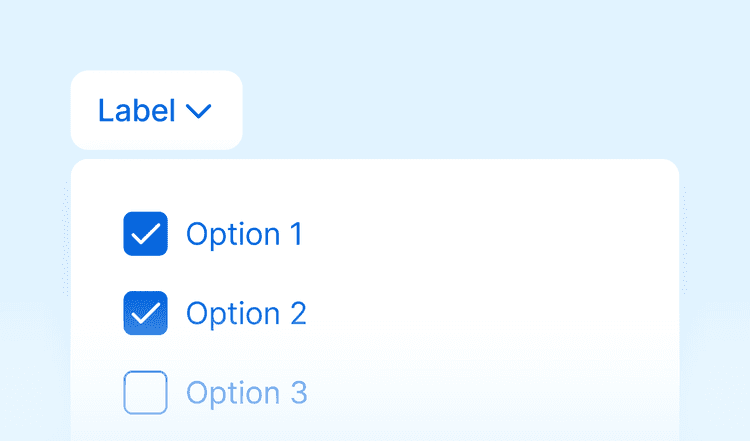
Task: Click the empty square box icon beside Option 3
Action: tap(145, 392)
